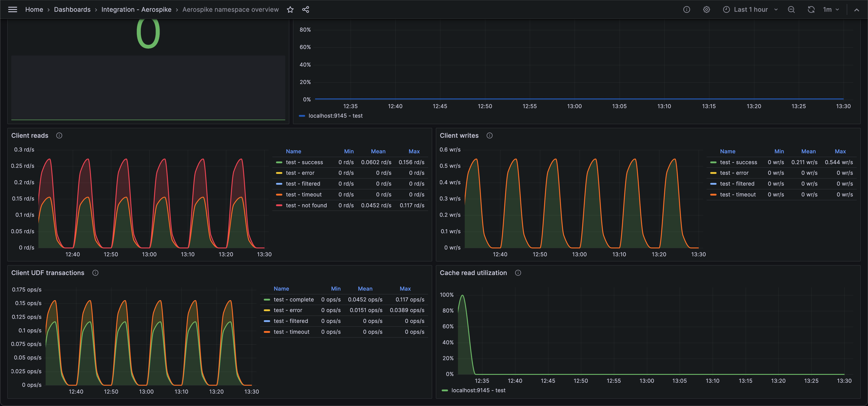
Task: Show Cache read utilization info icon
Action: (x=518, y=273)
